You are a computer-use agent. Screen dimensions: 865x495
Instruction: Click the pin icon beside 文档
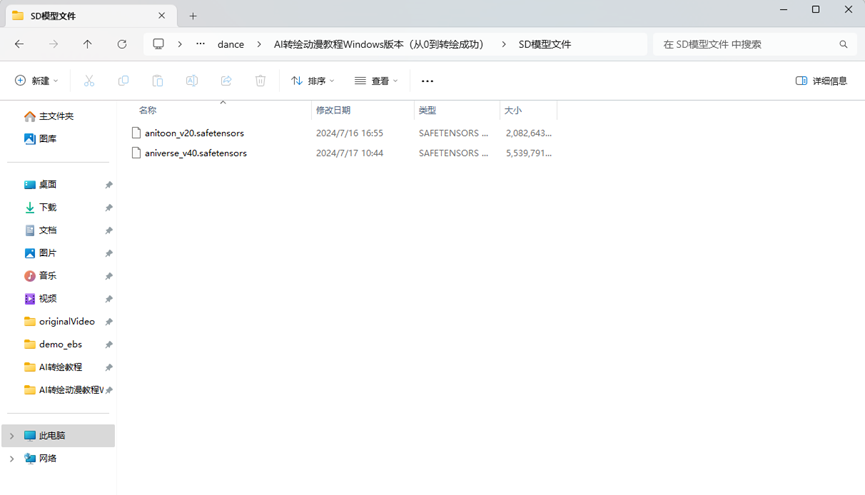[109, 230]
